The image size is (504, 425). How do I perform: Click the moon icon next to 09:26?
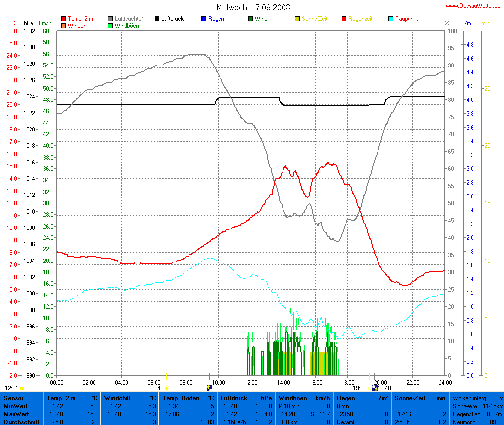pyautogui.click(x=209, y=388)
